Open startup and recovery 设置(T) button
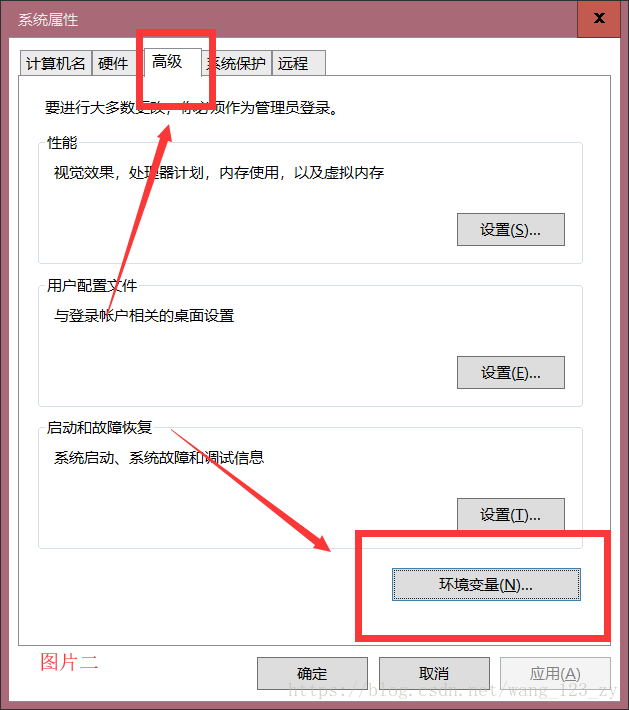This screenshot has height=710, width=629. pos(511,514)
